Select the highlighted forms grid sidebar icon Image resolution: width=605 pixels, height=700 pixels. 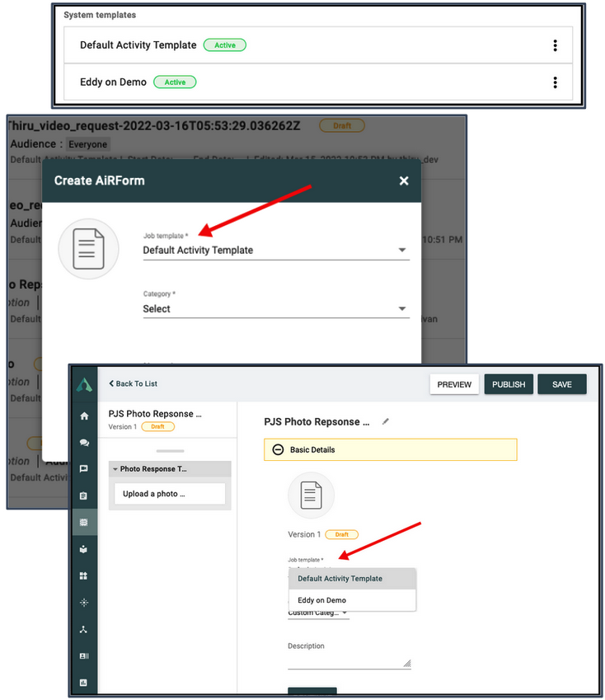coord(84,522)
